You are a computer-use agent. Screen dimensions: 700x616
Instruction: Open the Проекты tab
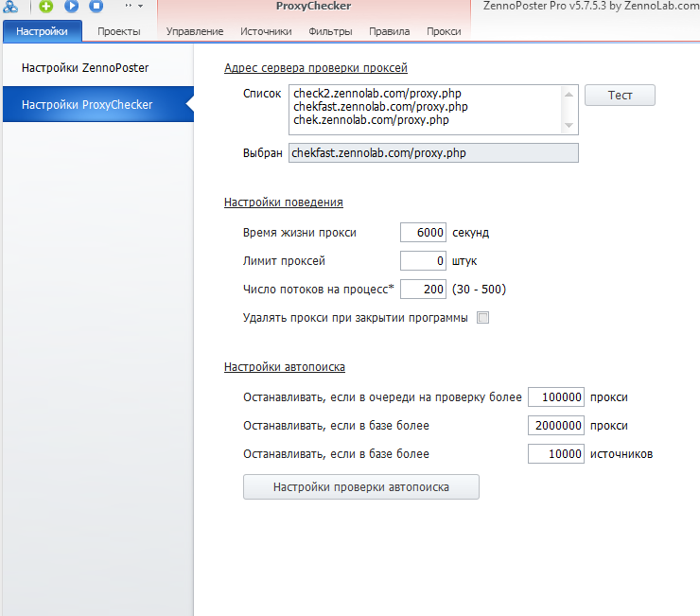coord(119,31)
